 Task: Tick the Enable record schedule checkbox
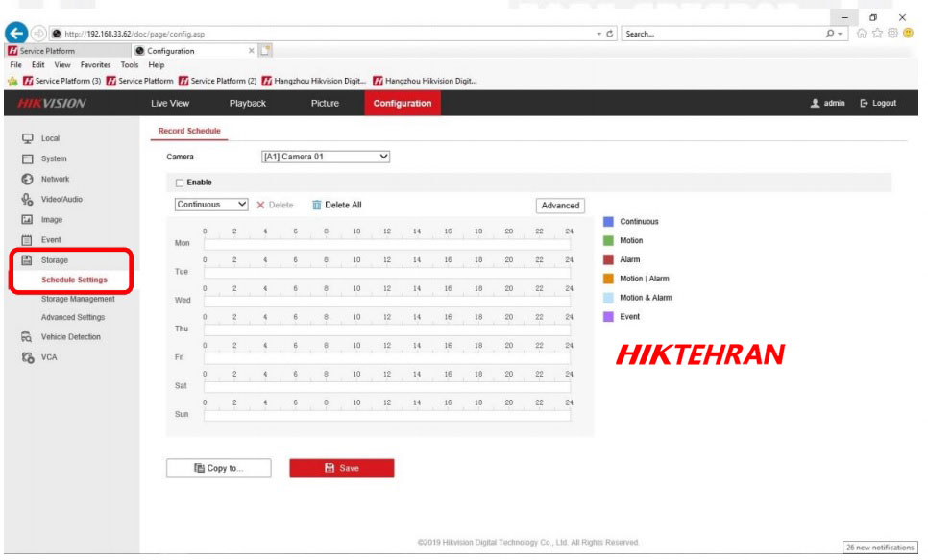pos(180,183)
